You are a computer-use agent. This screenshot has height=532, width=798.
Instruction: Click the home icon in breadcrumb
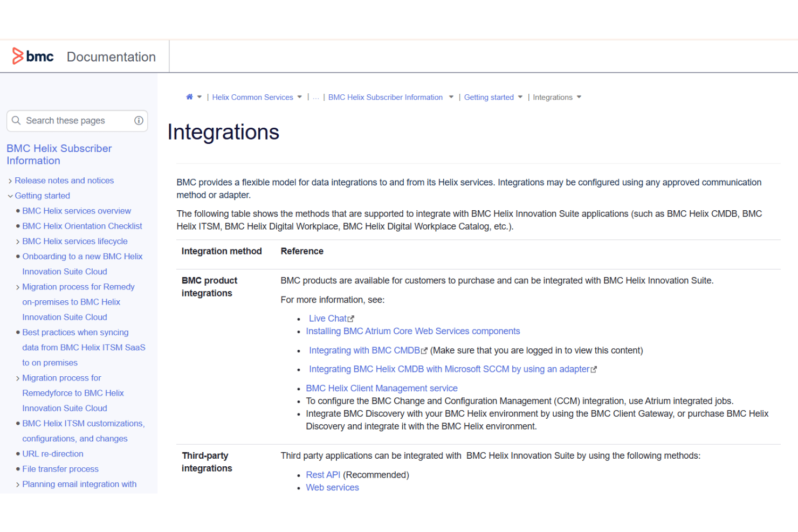[189, 97]
